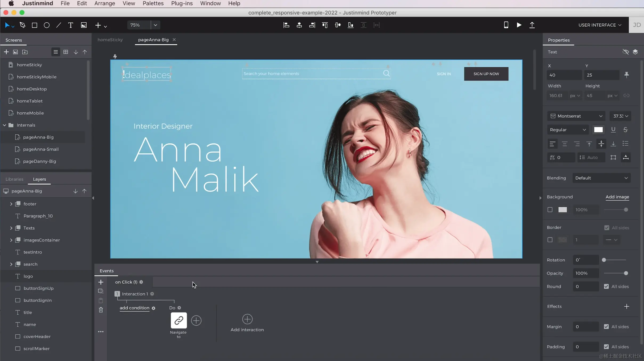The width and height of the screenshot is (644, 361).
Task: Click the Simulate play button
Action: pos(519,25)
